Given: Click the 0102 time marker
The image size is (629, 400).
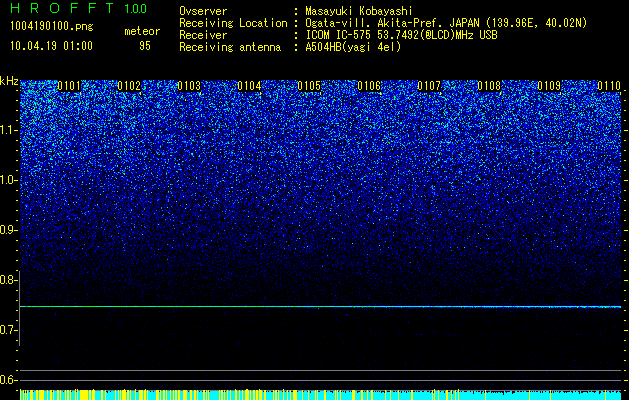Looking at the screenshot, I should coord(129,86).
